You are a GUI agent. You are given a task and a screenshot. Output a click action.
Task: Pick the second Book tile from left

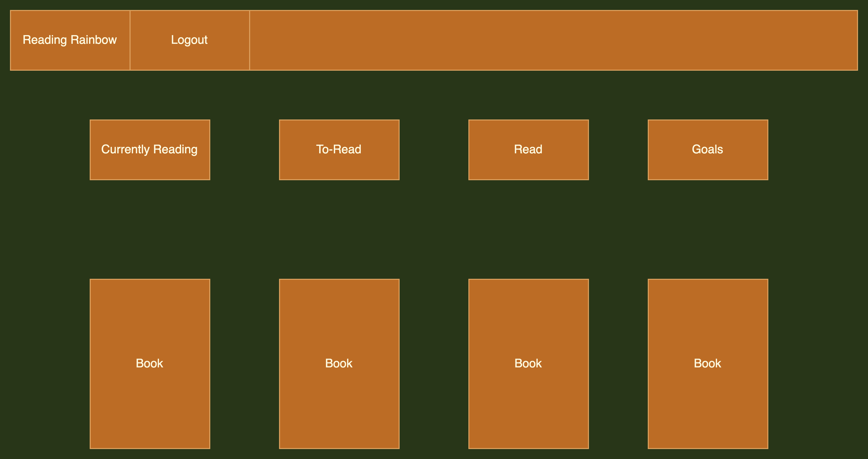click(x=339, y=363)
